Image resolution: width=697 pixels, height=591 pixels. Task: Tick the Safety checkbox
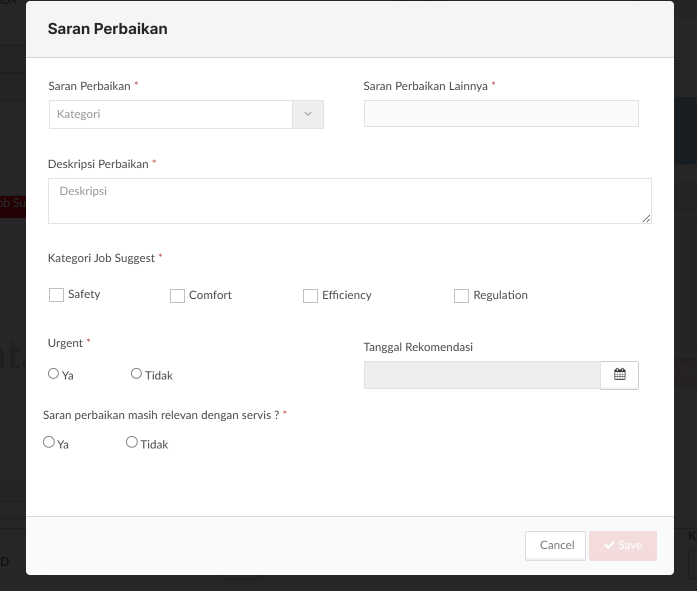pos(56,295)
